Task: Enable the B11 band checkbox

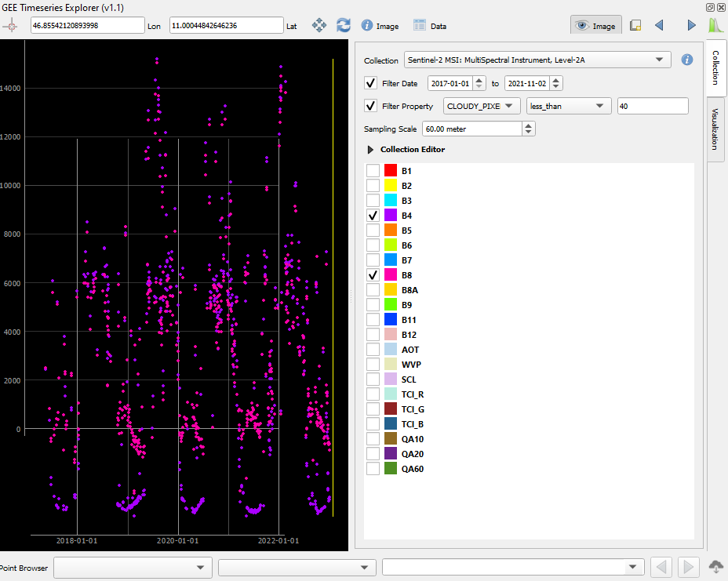Action: pos(373,320)
